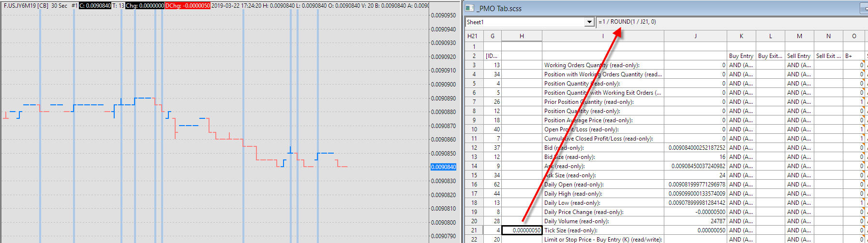Click the 'Buy Exit...' header cell
The height and width of the screenshot is (243, 868).
pos(770,56)
